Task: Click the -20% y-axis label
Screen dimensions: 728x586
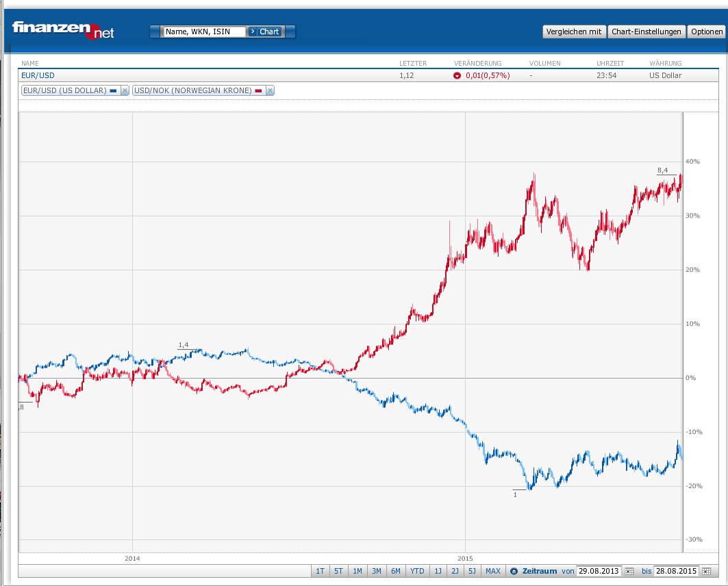Action: coord(694,486)
